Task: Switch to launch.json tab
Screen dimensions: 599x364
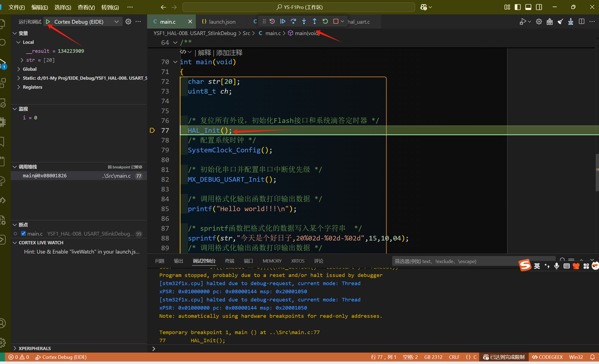Action: click(222, 21)
